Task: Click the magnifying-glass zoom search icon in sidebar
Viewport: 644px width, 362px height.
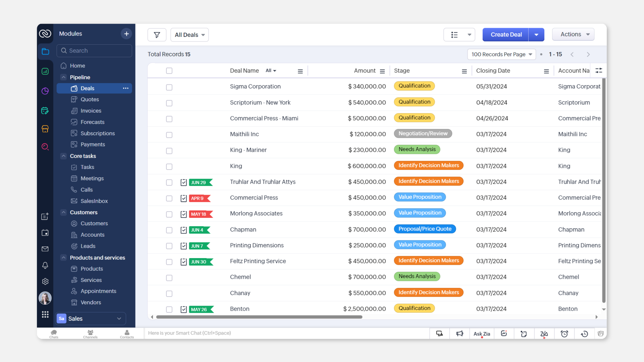Action: 45,146
